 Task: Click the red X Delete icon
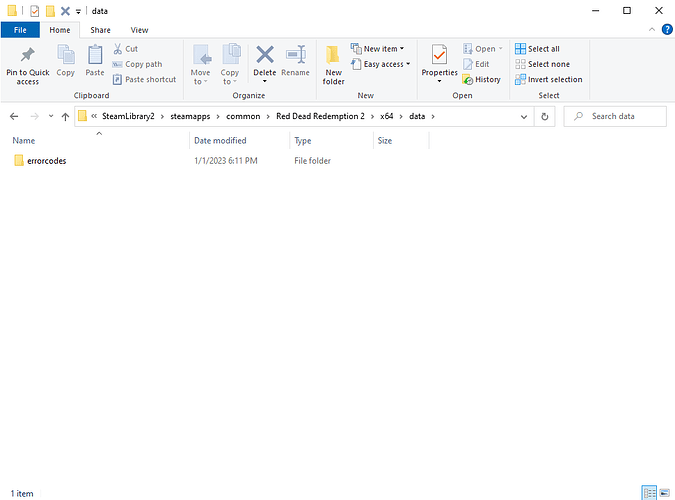coord(265,55)
